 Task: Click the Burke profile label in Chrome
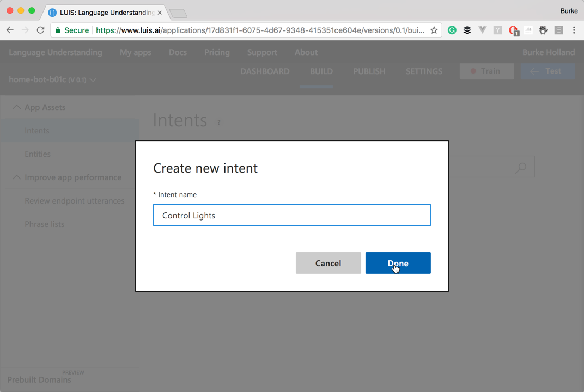tap(569, 11)
